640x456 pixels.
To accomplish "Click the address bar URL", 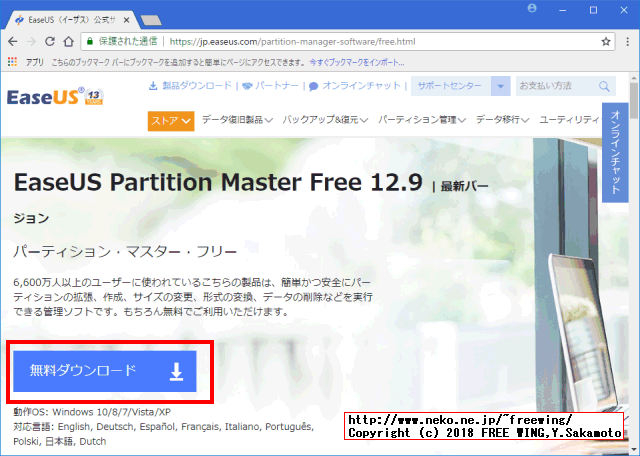I will pos(292,42).
